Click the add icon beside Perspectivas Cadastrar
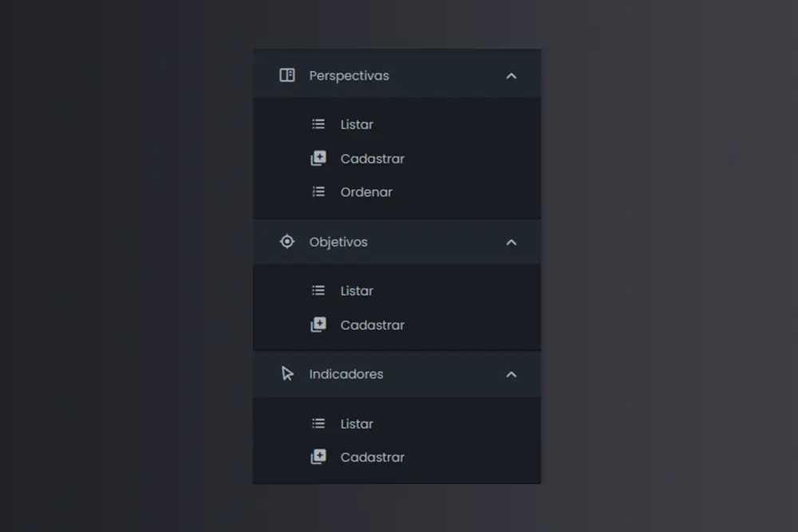The image size is (798, 532). [318, 159]
